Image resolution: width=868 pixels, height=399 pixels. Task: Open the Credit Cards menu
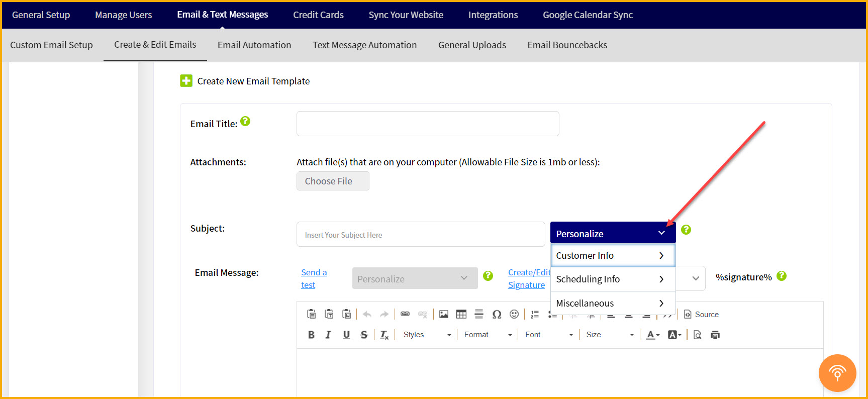319,15
